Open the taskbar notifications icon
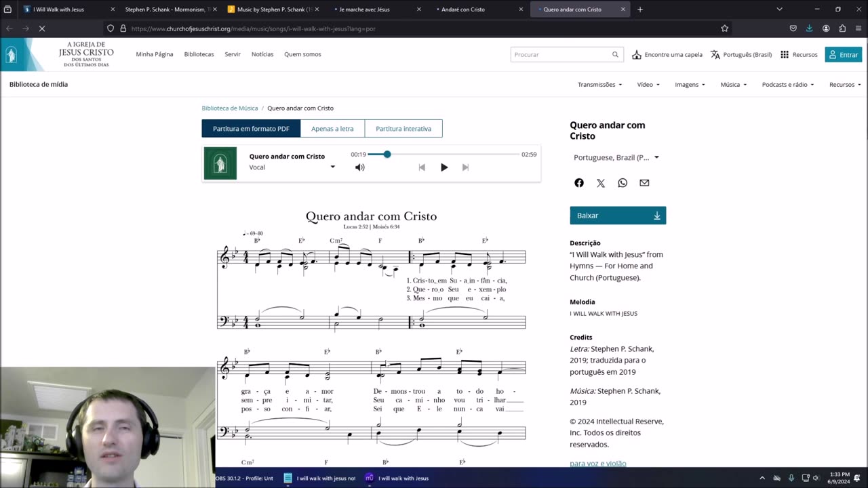Screen dimensions: 868x488 859,478
